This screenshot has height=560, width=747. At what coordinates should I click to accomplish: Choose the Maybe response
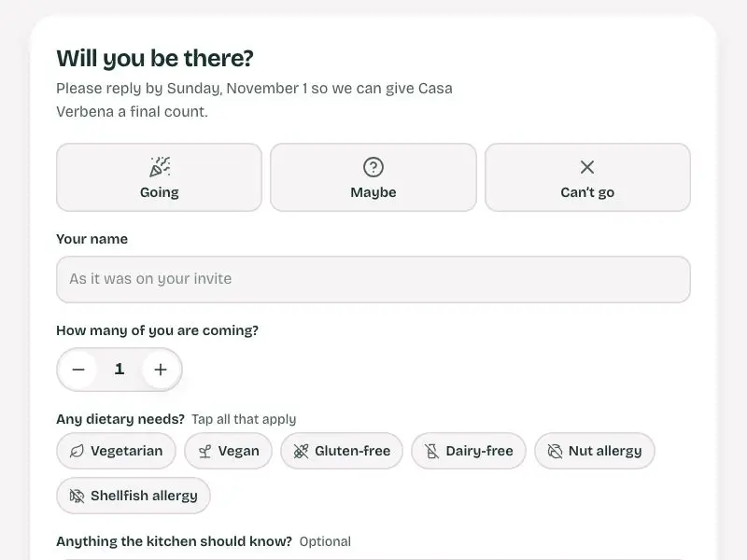[x=373, y=177]
